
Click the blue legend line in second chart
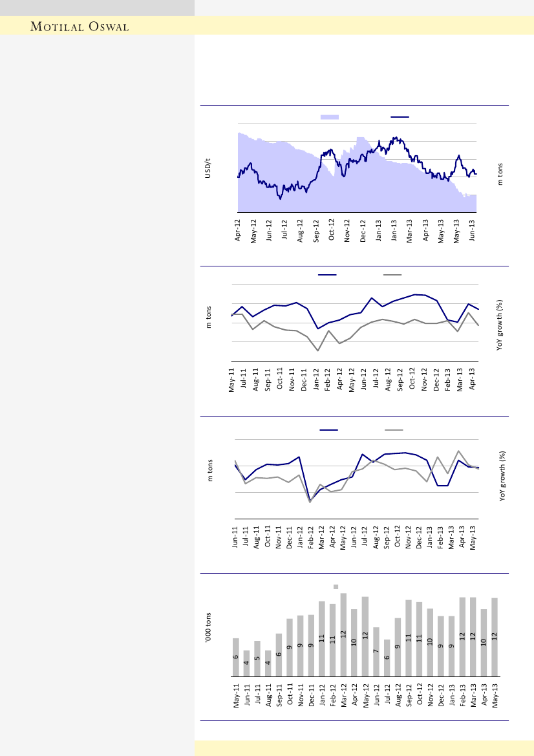(327, 275)
